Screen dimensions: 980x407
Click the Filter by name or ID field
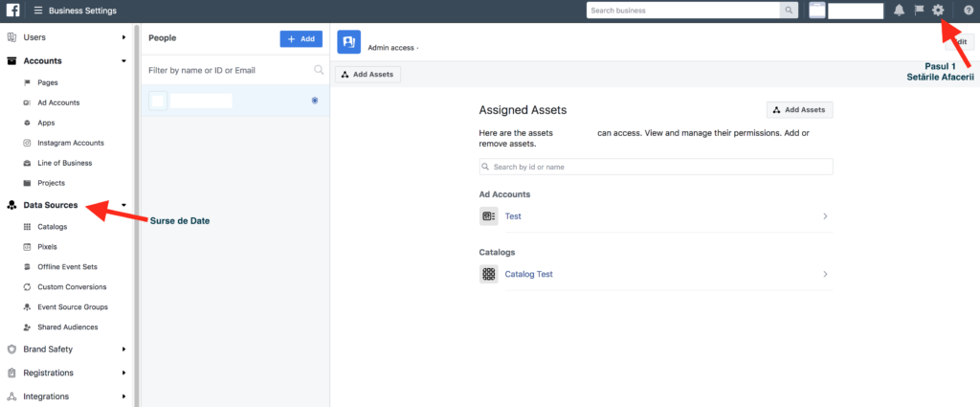tap(228, 70)
